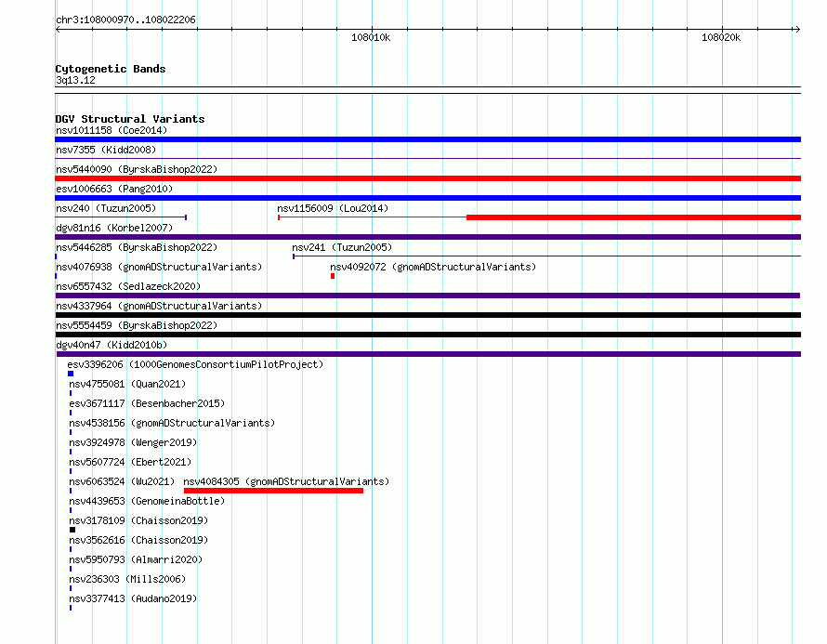Select the small blue esv3396206 marker
Image resolution: width=827 pixels, height=644 pixels.
tap(71, 374)
